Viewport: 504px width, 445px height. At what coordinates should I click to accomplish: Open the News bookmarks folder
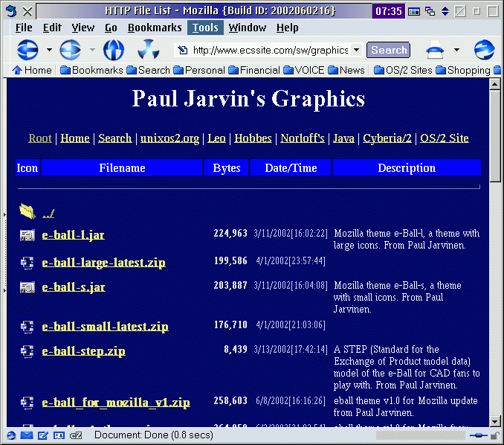coord(346,70)
